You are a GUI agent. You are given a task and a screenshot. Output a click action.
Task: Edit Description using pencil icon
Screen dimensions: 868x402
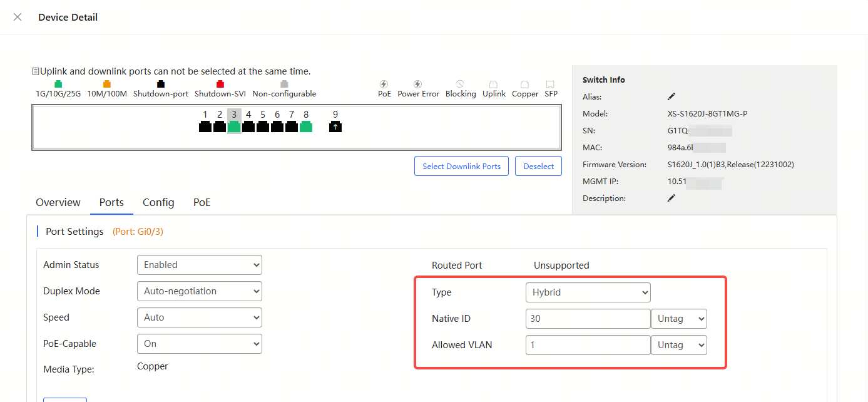(671, 198)
